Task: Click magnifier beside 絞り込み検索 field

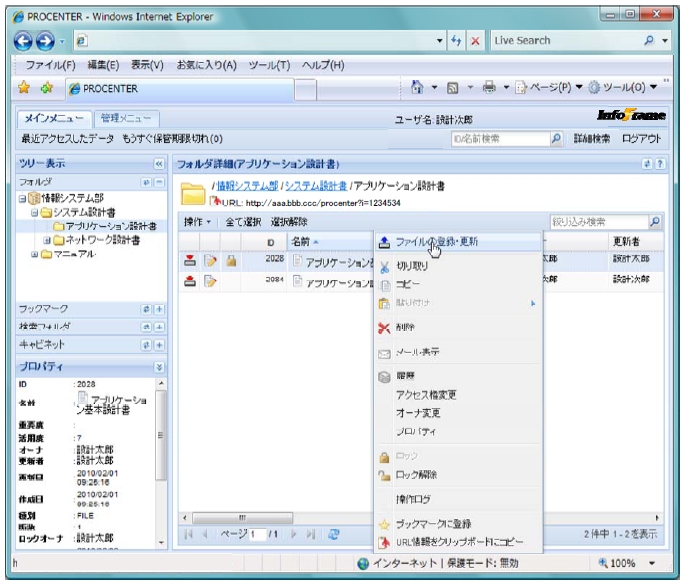Action: 655,222
